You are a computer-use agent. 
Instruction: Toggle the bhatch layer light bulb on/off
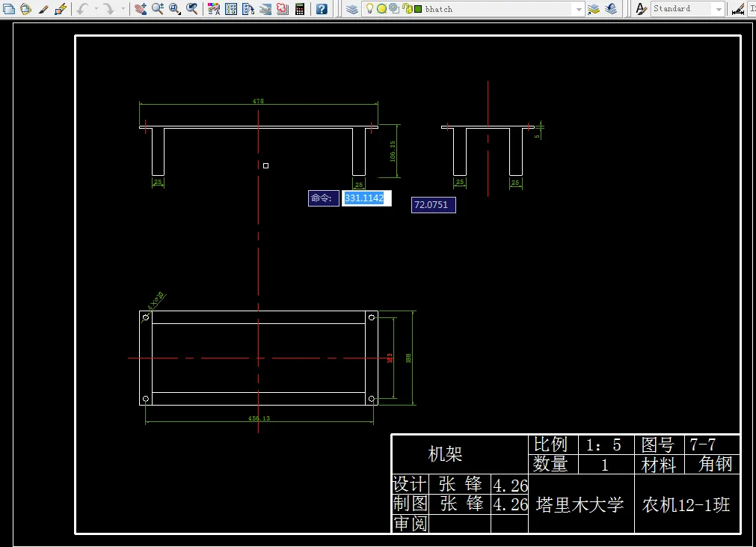pyautogui.click(x=369, y=9)
